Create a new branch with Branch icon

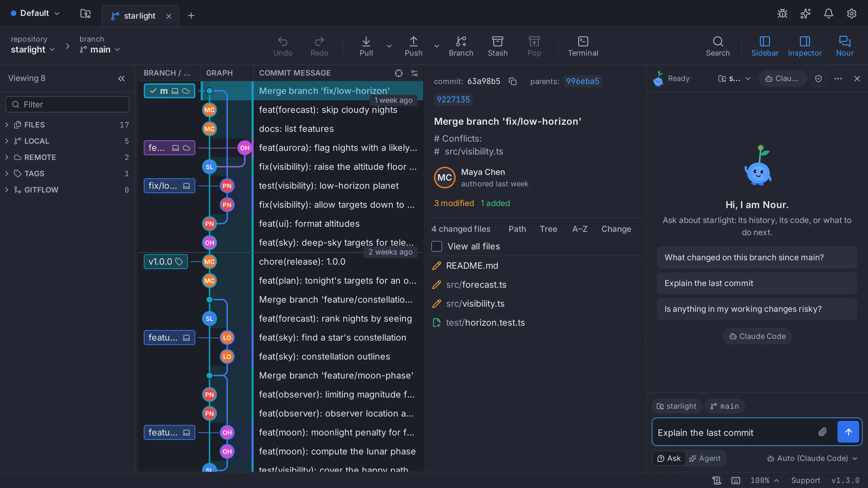(461, 46)
